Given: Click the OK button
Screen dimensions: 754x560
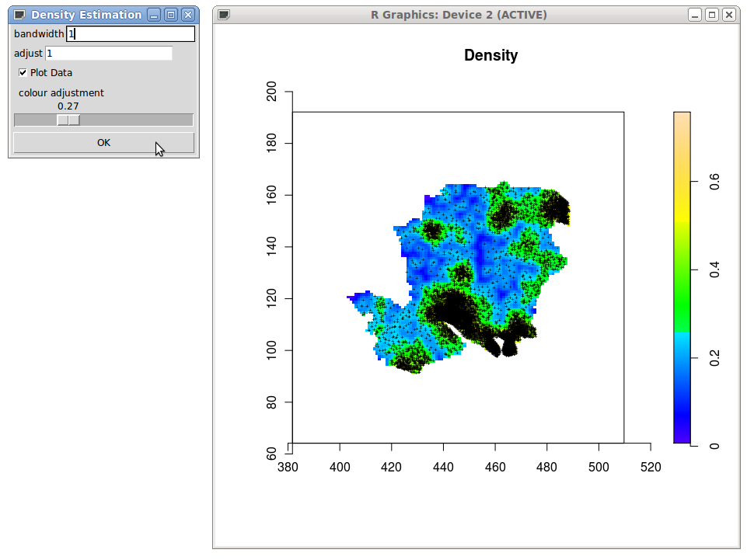Looking at the screenshot, I should 104,143.
